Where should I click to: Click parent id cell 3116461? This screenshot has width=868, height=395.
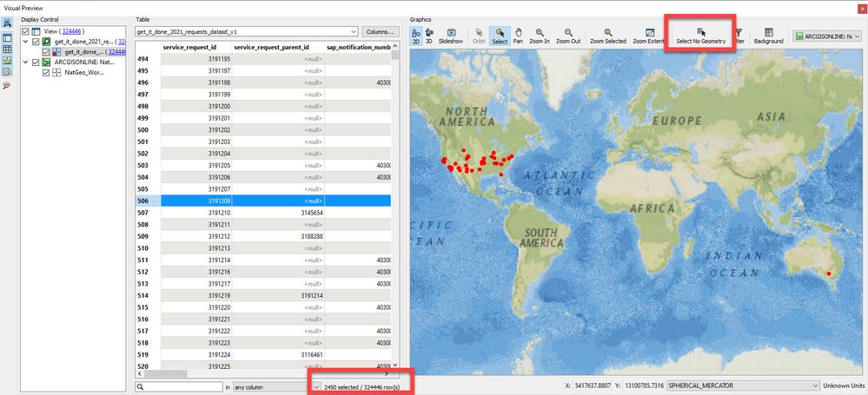click(278, 354)
